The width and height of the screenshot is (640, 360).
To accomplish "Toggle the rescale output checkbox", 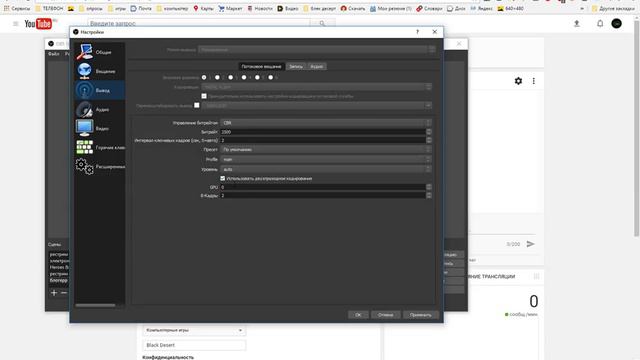I will [x=197, y=105].
